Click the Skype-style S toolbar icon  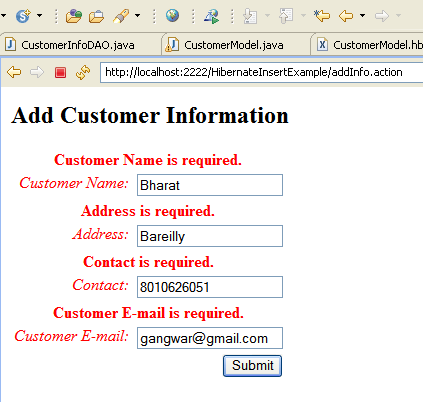click(23, 16)
